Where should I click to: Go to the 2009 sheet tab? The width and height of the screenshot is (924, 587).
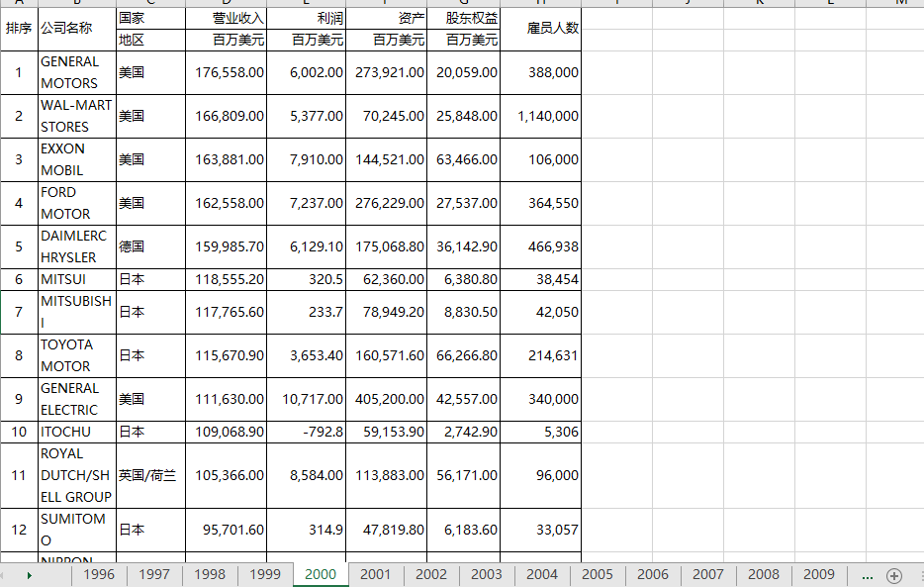tap(819, 574)
